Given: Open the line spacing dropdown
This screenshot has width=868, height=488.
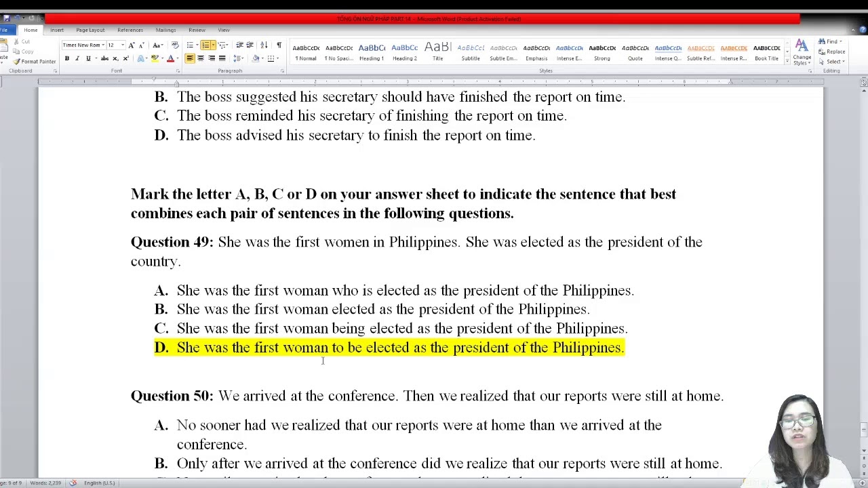Looking at the screenshot, I should [238, 58].
